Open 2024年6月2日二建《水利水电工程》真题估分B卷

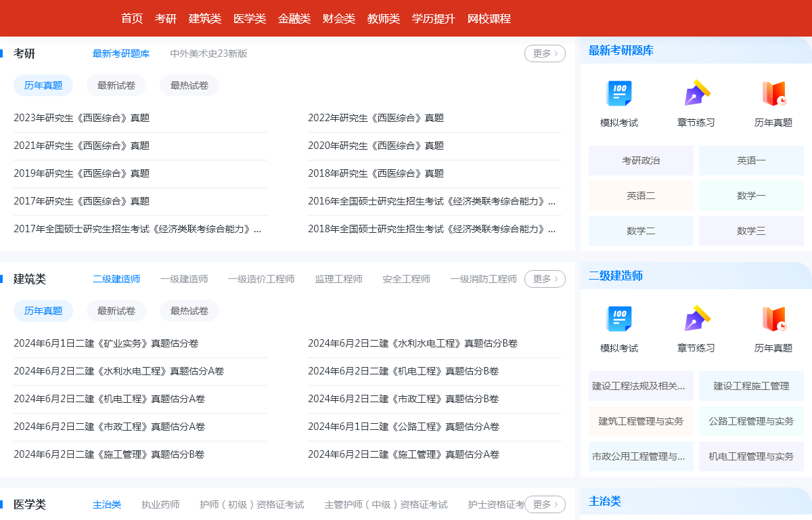pyautogui.click(x=413, y=343)
